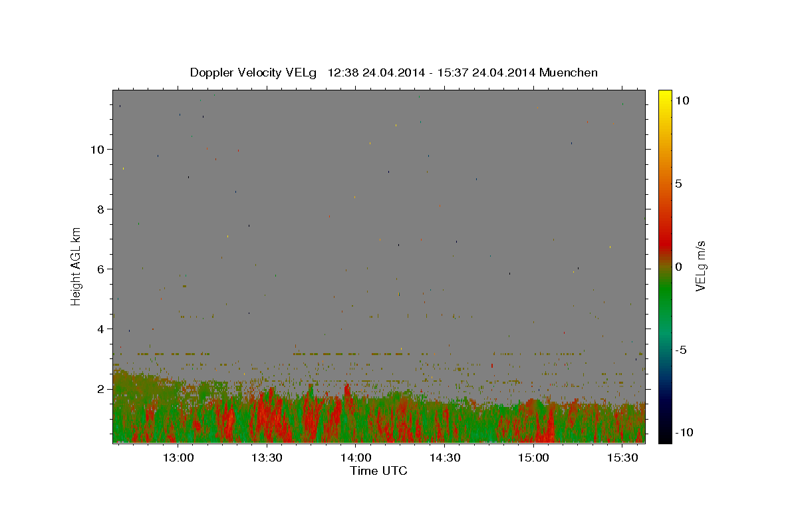Viewport: 798px width, 532px height.
Task: Click the black bottom of the colorbar
Action: coord(665,436)
